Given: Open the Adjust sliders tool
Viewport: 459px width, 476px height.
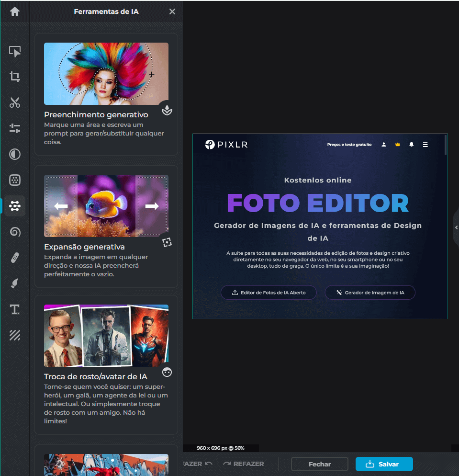Looking at the screenshot, I should 14,128.
